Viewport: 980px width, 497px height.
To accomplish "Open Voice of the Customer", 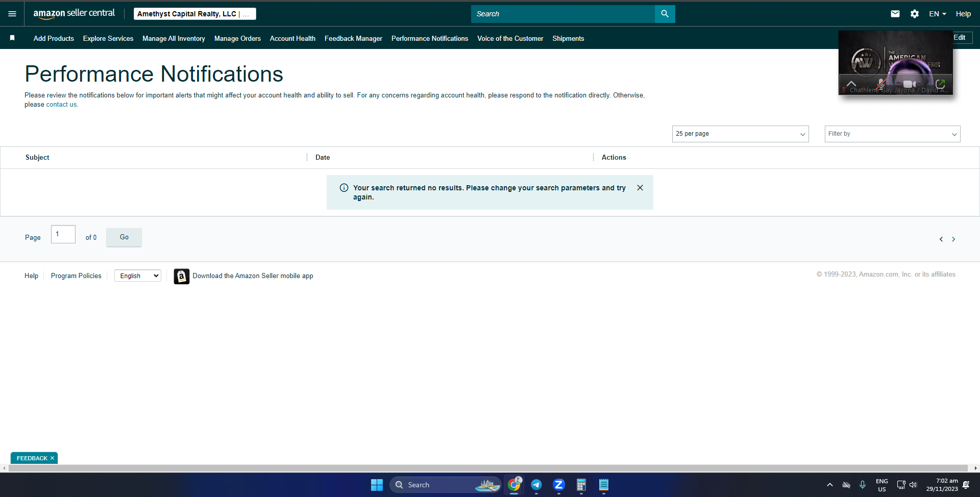I will [510, 38].
